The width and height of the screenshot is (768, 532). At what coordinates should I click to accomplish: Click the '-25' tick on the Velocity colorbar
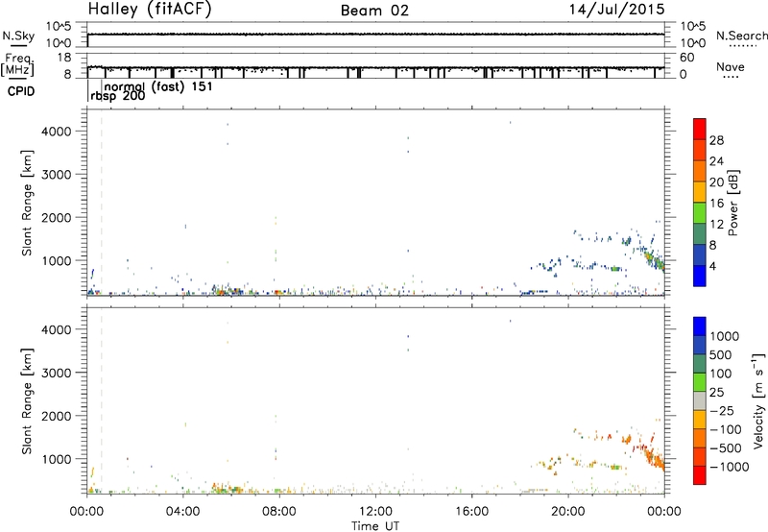point(723,410)
